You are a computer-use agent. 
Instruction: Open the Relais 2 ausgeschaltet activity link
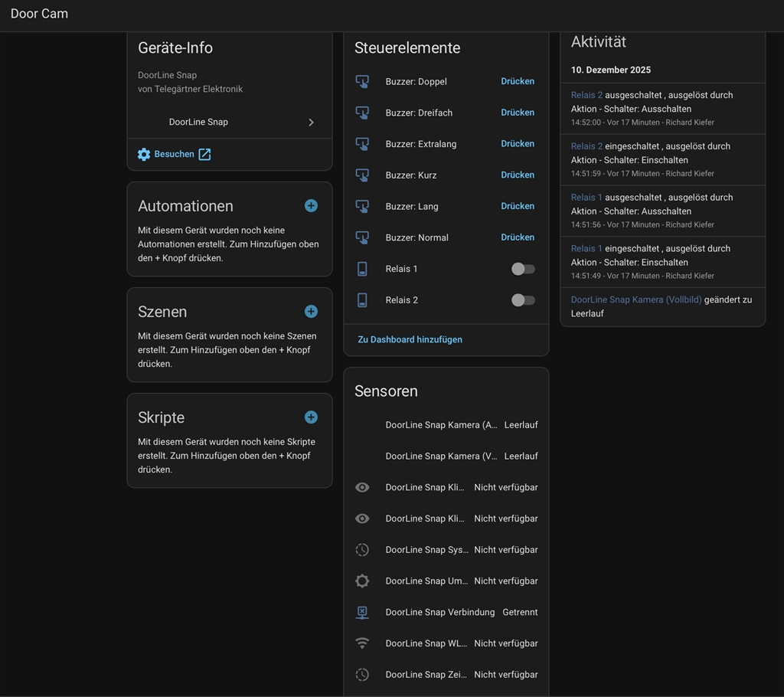point(586,95)
